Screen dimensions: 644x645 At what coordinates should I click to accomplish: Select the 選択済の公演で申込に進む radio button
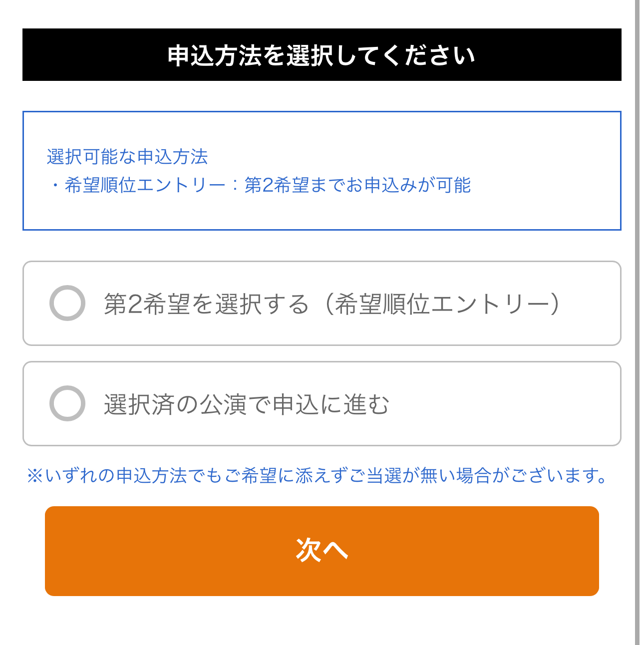[x=67, y=403]
